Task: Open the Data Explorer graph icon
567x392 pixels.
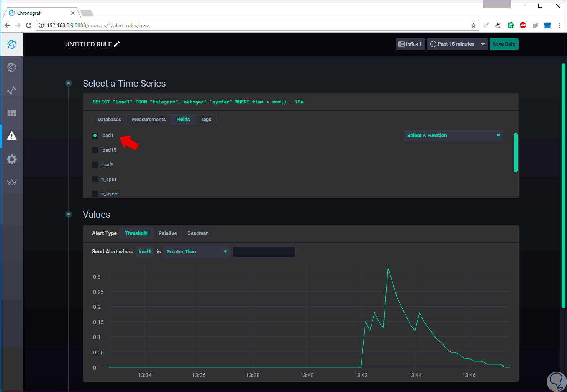Action: tap(12, 90)
